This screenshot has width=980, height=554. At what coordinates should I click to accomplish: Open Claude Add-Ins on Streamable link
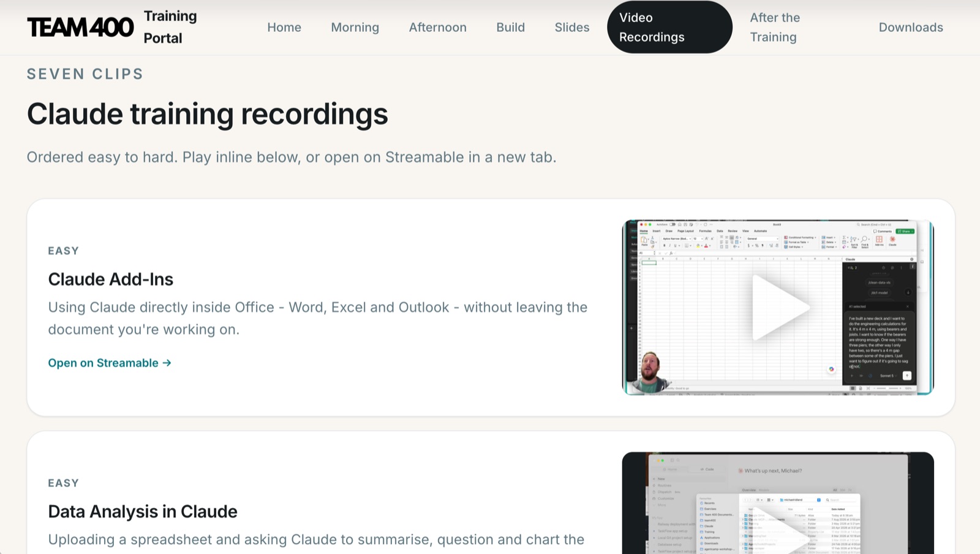tap(110, 363)
